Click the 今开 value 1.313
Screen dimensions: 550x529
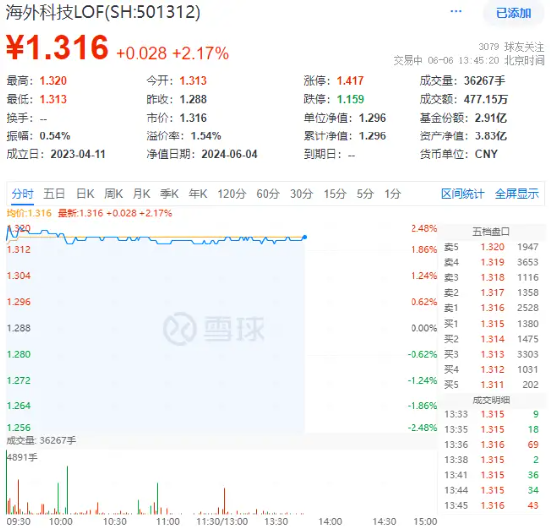click(x=193, y=81)
